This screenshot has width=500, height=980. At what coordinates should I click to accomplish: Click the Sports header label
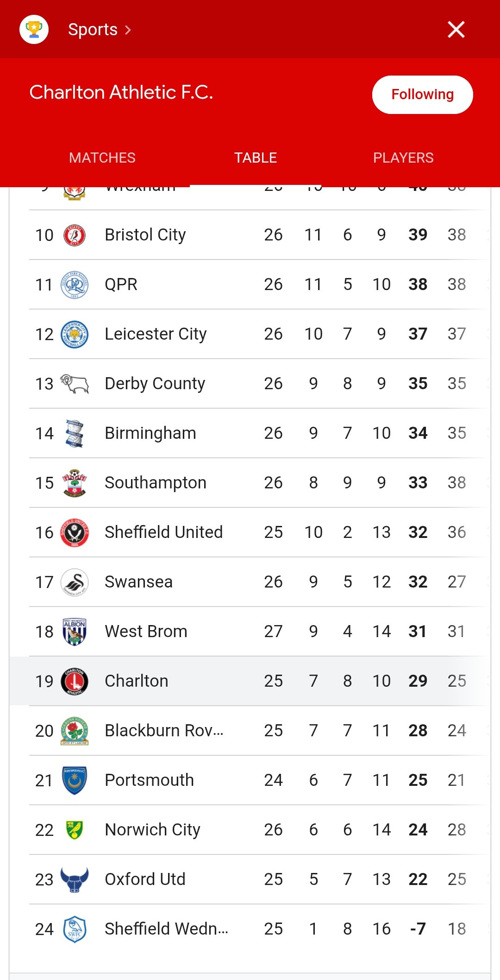click(93, 30)
